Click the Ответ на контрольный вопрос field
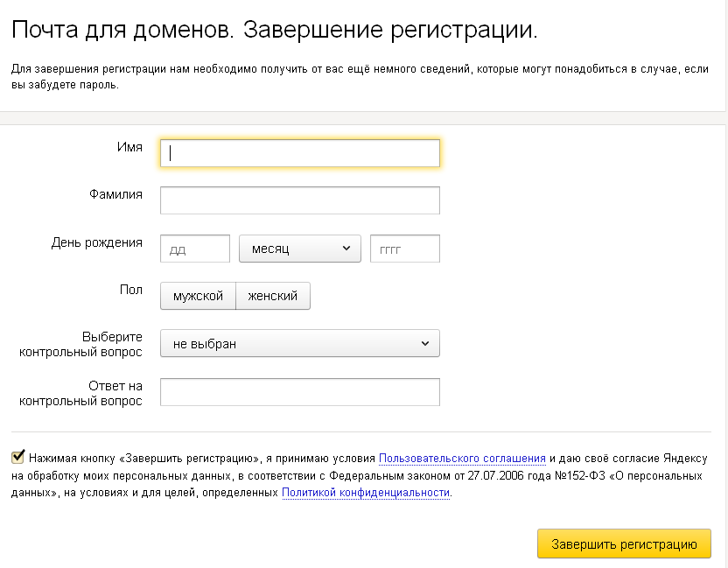The image size is (728, 568). coord(299,391)
